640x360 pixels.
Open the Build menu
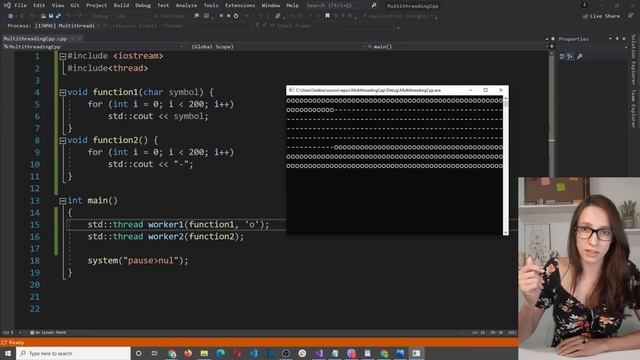tap(121, 5)
